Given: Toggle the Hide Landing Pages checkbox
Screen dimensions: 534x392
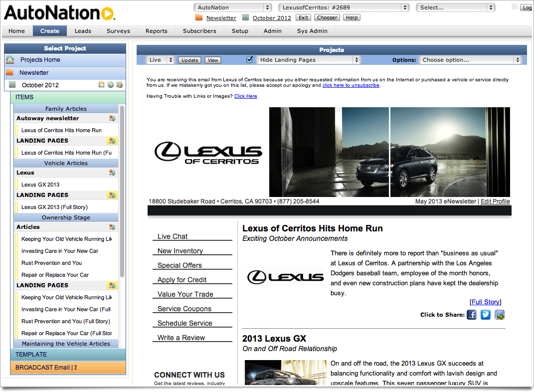Looking at the screenshot, I should (x=250, y=60).
